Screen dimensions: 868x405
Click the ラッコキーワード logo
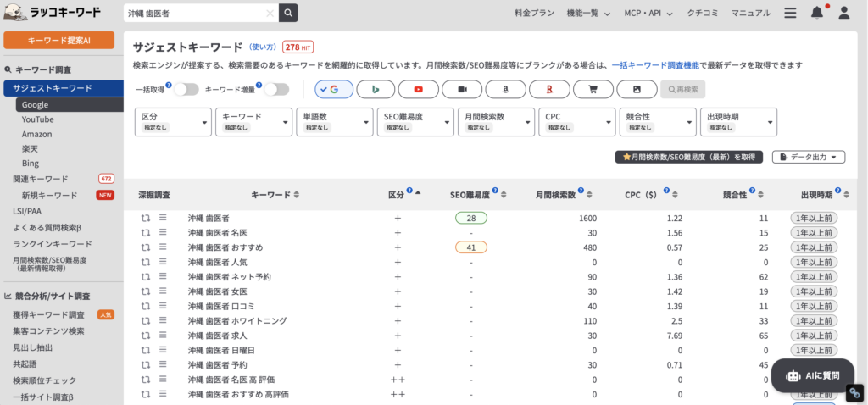click(53, 12)
